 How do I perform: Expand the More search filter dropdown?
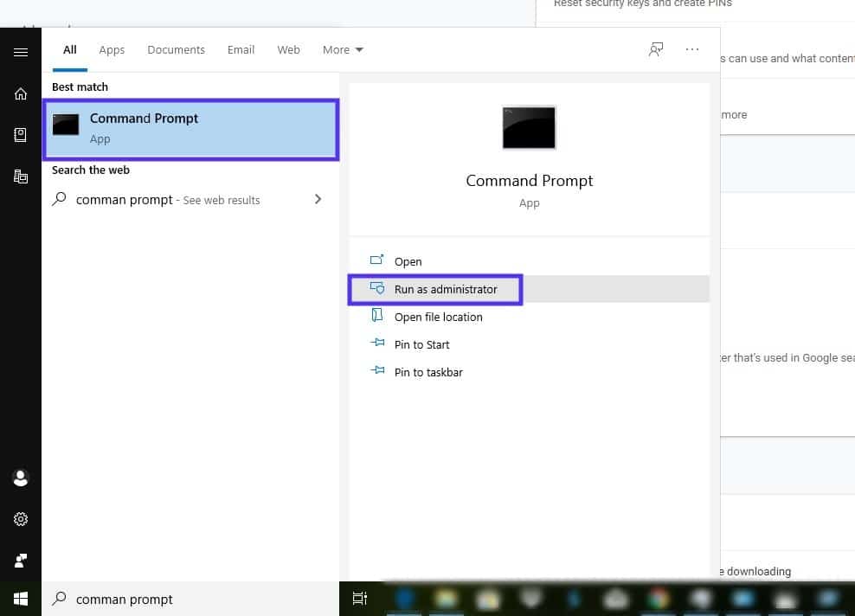(x=342, y=49)
